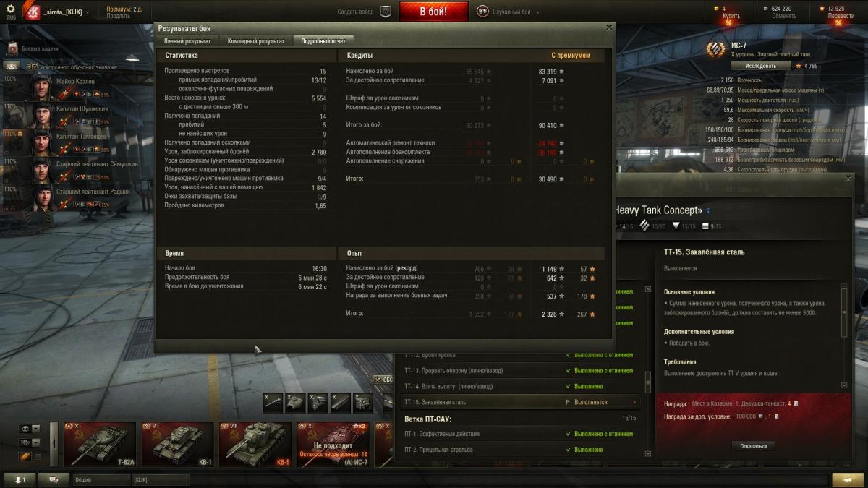
Task: Open _sirota_[KLIK] account dropdown
Action: point(67,12)
